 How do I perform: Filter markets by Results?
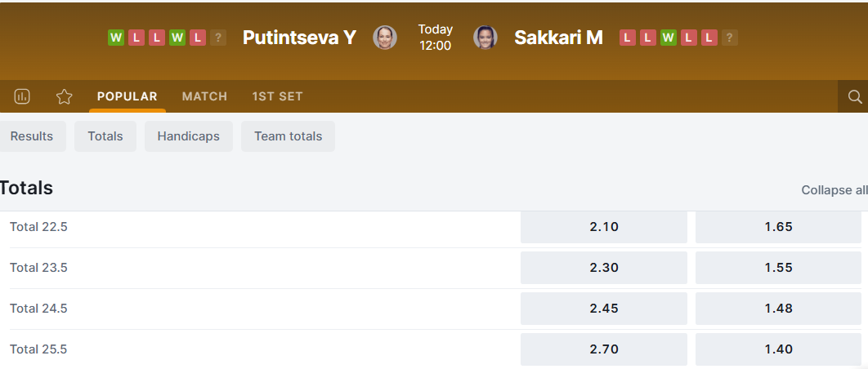(32, 136)
